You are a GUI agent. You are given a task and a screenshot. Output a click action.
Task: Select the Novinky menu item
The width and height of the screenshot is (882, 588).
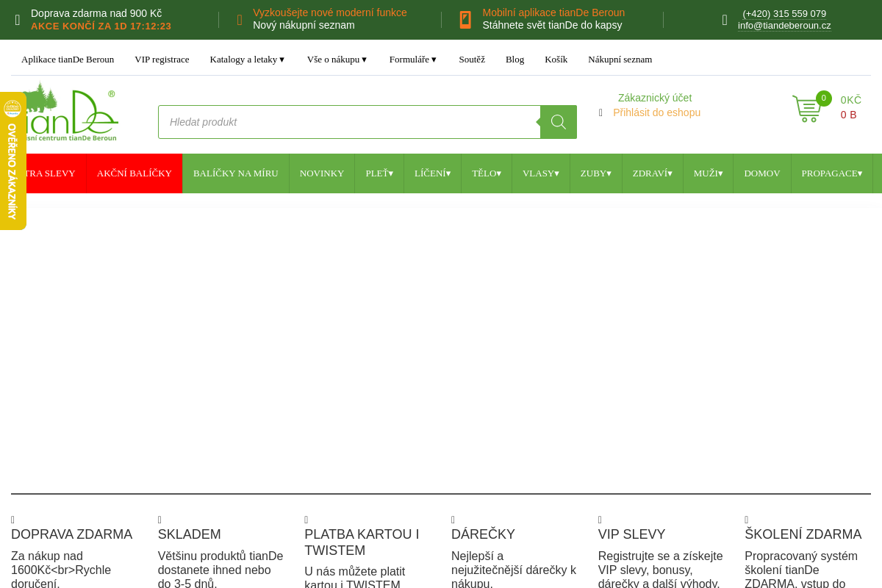(x=321, y=173)
